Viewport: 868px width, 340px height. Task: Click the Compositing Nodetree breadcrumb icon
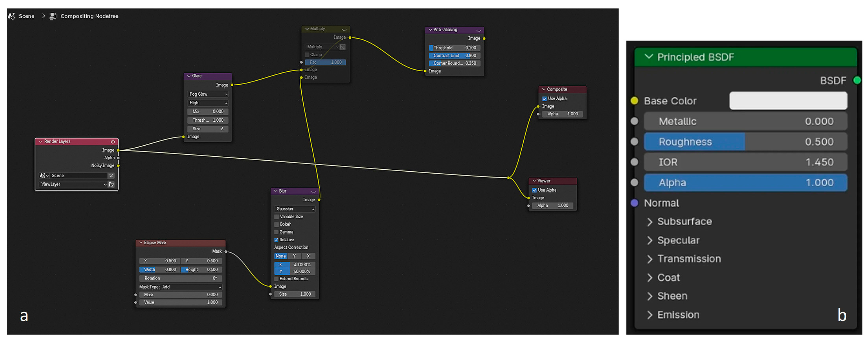(53, 16)
